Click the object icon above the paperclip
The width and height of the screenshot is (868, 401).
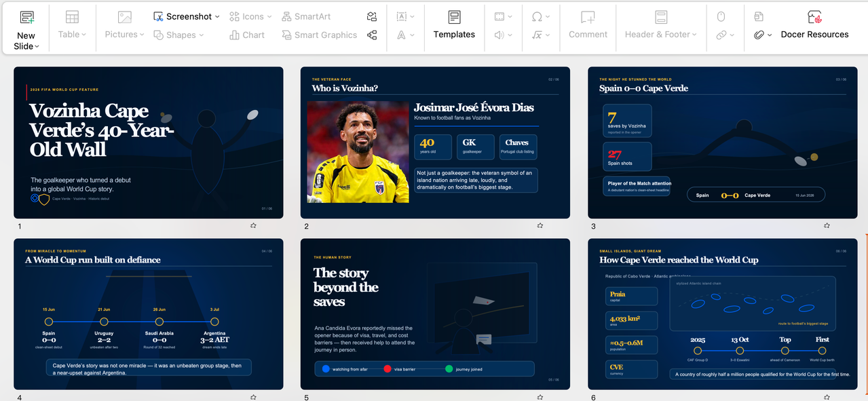[759, 16]
